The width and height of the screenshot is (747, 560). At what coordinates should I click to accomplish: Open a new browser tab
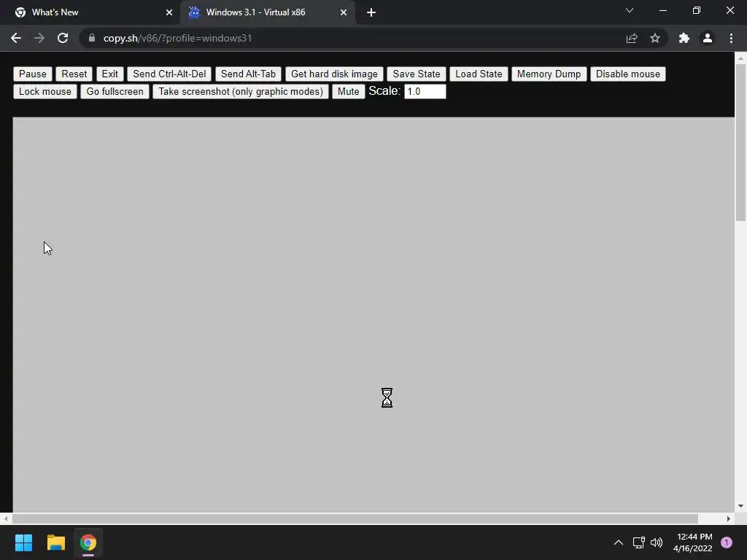371,12
